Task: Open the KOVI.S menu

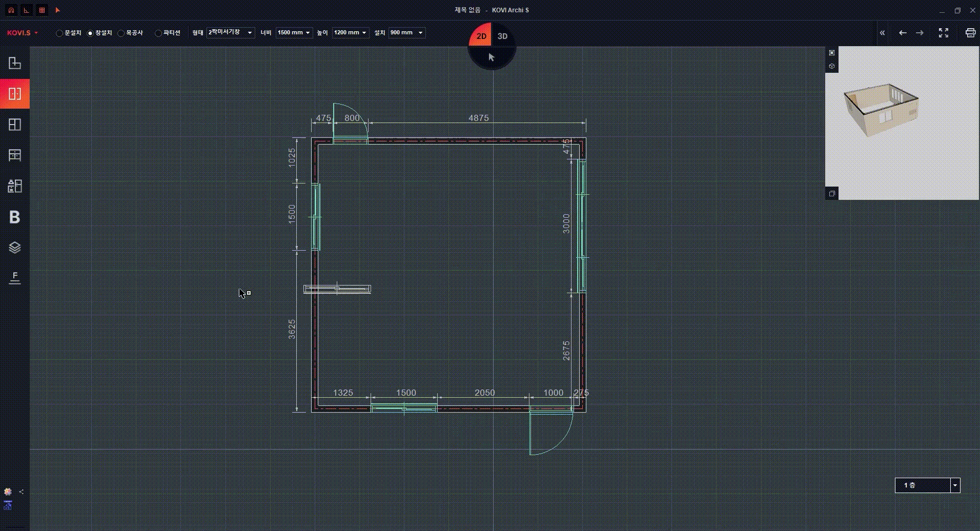Action: 23,33
